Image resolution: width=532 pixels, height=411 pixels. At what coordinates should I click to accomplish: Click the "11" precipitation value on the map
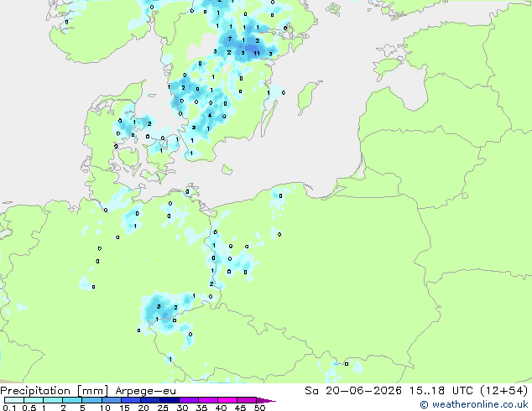pyautogui.click(x=257, y=53)
